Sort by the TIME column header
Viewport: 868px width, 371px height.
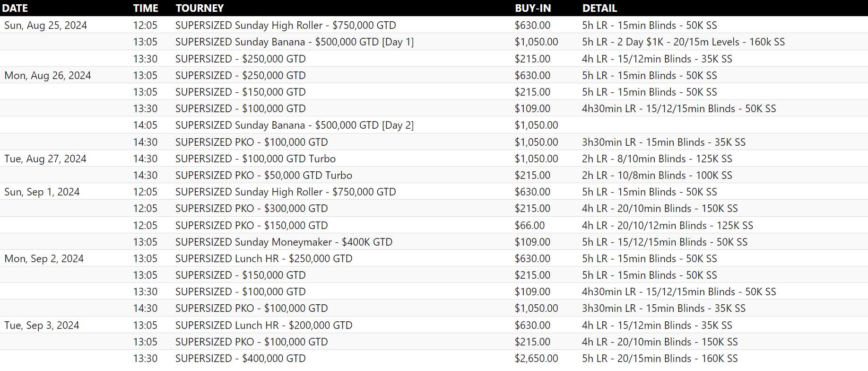(x=146, y=8)
